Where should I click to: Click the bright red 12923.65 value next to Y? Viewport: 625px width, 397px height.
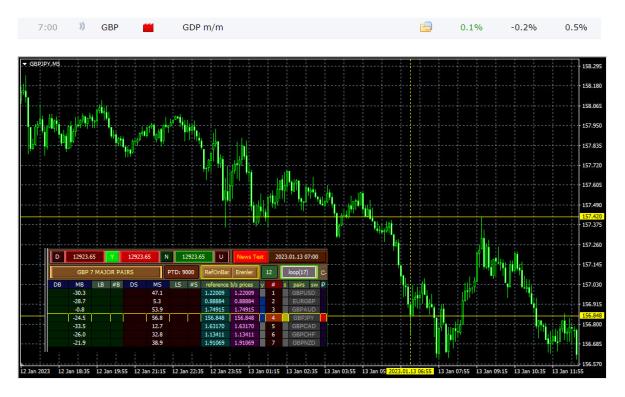click(139, 257)
